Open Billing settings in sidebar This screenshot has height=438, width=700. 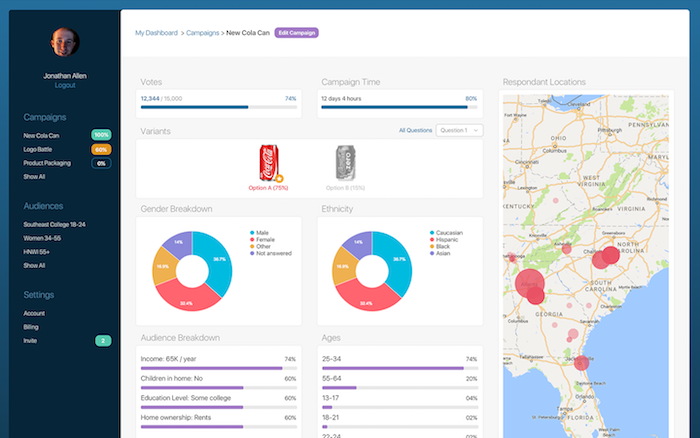[x=33, y=326]
